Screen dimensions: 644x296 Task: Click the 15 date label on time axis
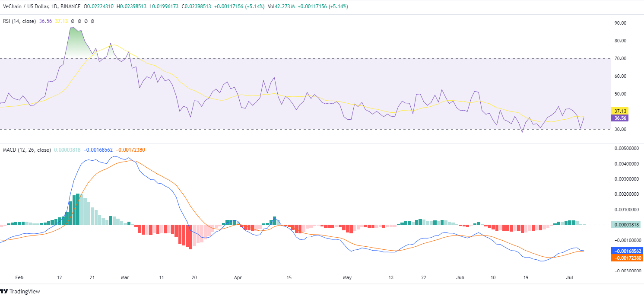point(288,277)
